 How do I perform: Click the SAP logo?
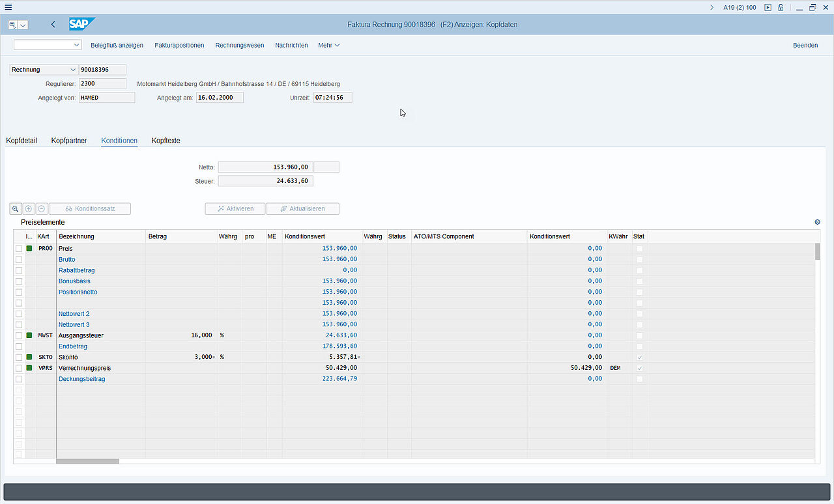pos(82,24)
